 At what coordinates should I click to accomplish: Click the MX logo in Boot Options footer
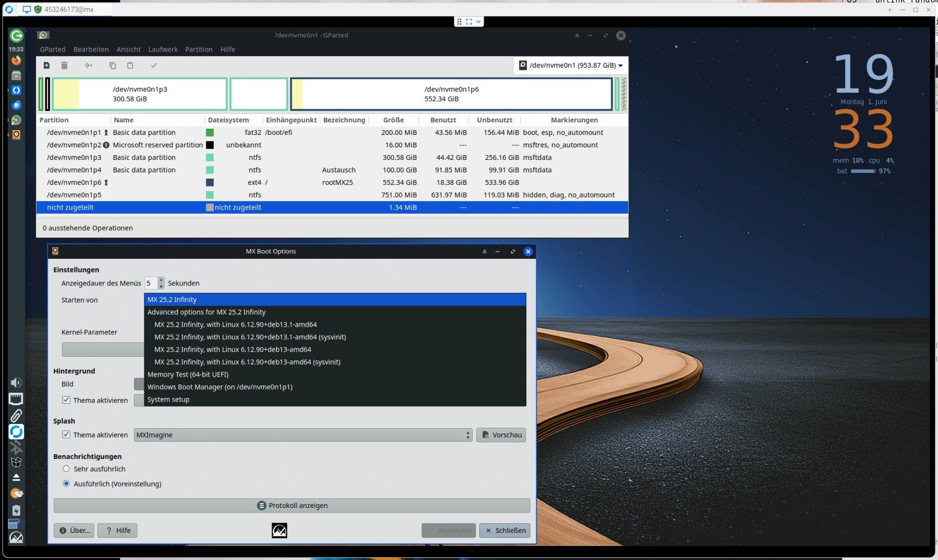point(279,530)
